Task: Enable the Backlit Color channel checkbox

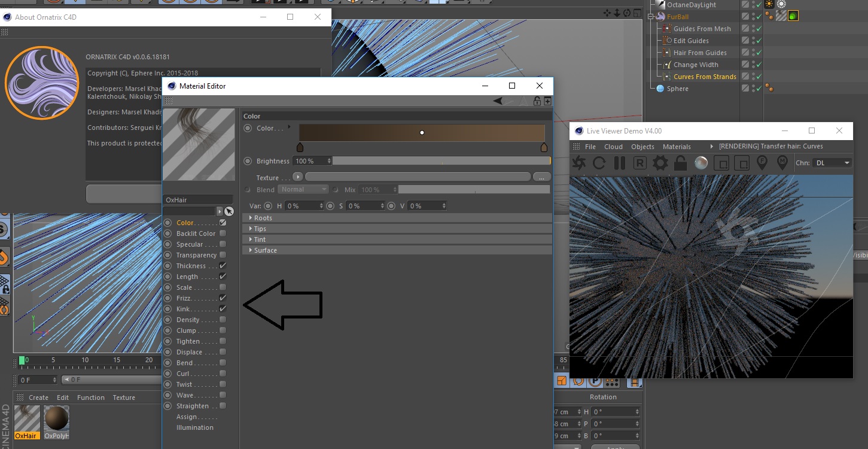Action: (x=223, y=233)
